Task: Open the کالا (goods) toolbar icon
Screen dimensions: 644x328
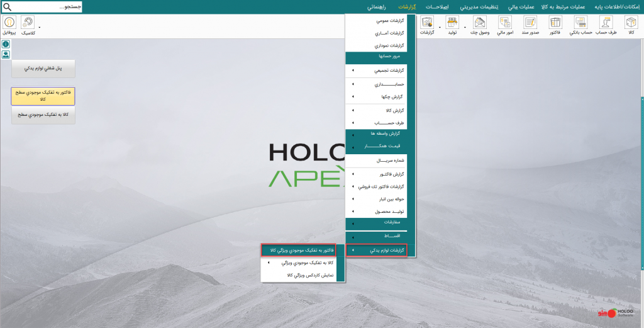Action: click(x=631, y=25)
